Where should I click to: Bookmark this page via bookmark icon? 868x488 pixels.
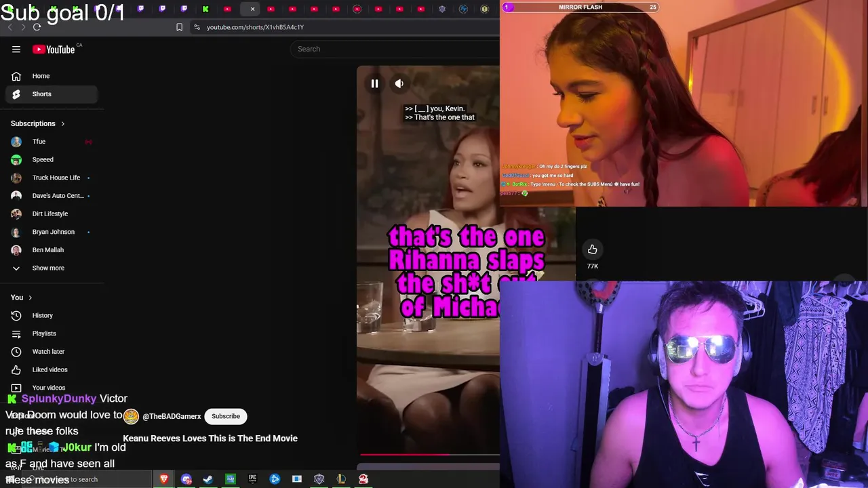coord(179,27)
